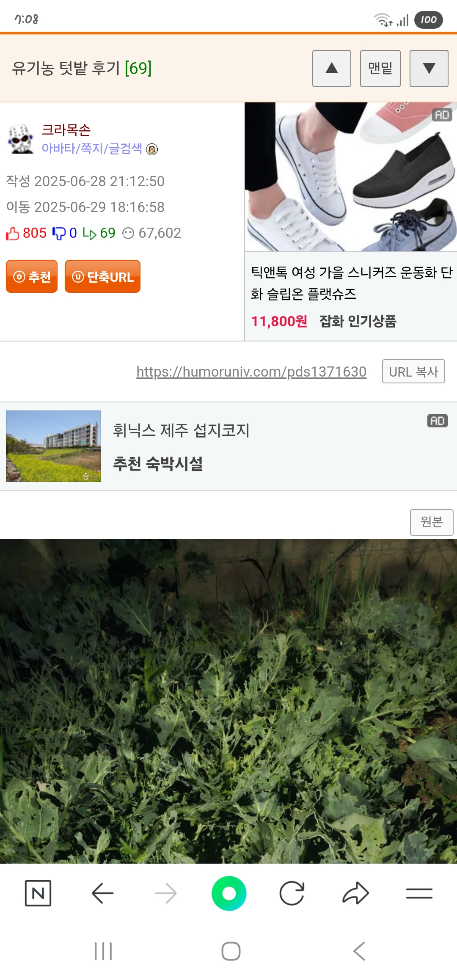Go back with browser left arrow
The width and height of the screenshot is (457, 980).
pos(102,893)
